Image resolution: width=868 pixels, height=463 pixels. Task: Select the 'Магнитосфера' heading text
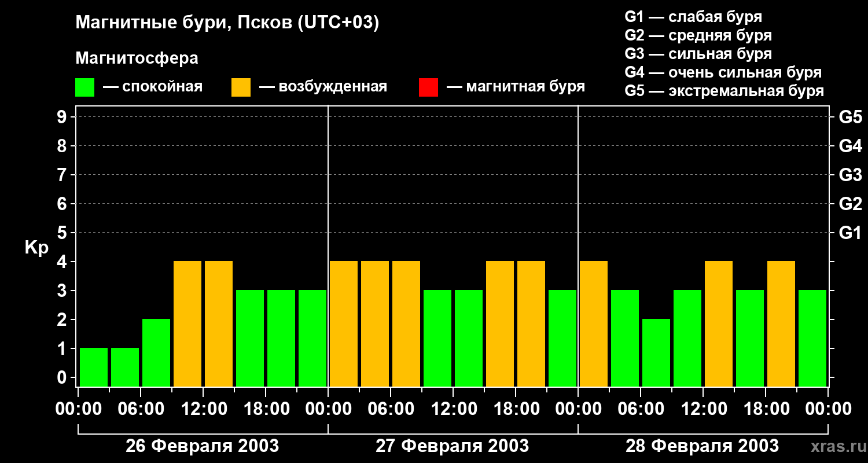point(137,58)
